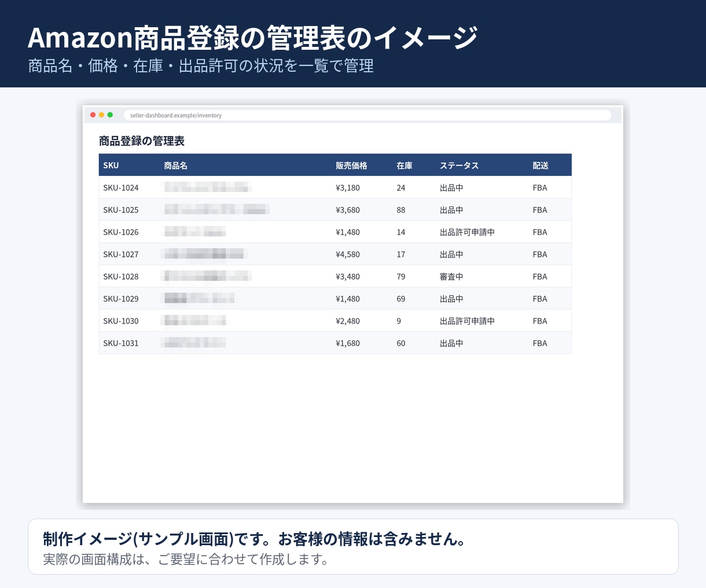
Task: Click 出品中 status in SKU-1025 row
Action: (451, 210)
